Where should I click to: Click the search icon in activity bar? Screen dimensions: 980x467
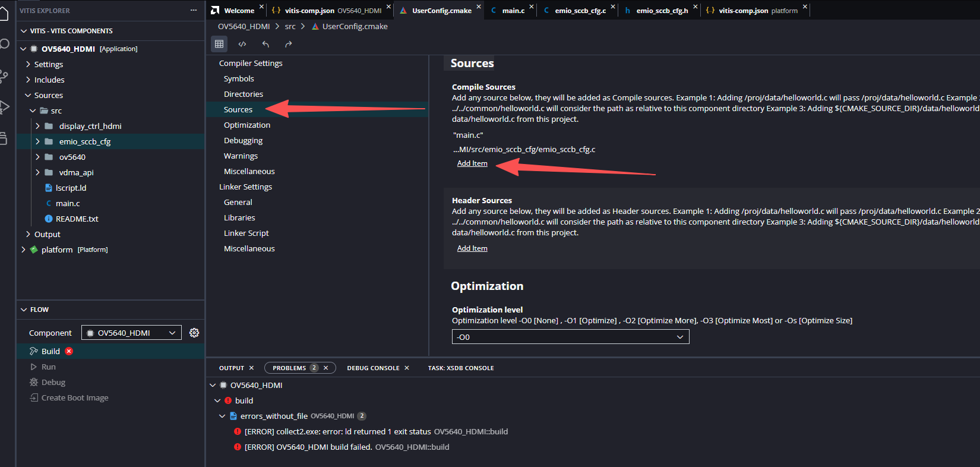pyautogui.click(x=4, y=44)
